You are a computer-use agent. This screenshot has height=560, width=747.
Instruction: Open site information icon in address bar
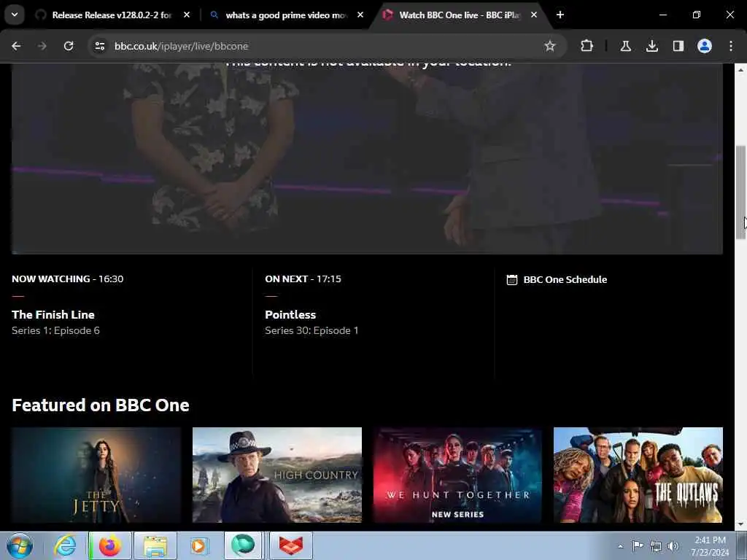pyautogui.click(x=99, y=46)
